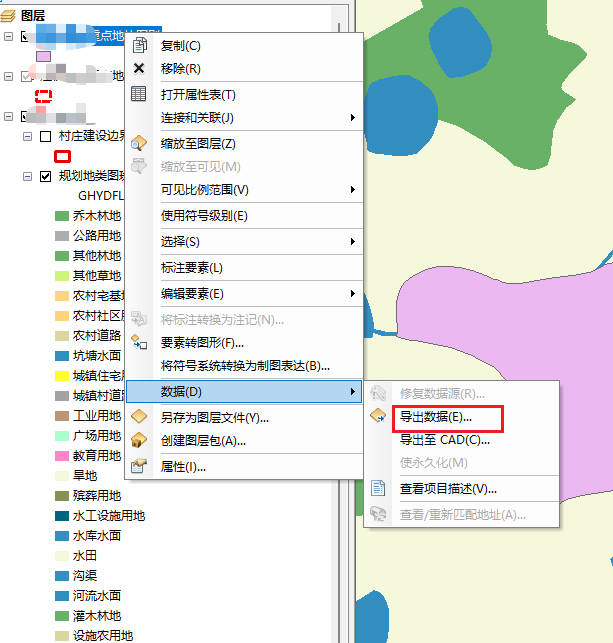
Task: Click the 广场用地 mint legend swatch
Action: coord(62,436)
